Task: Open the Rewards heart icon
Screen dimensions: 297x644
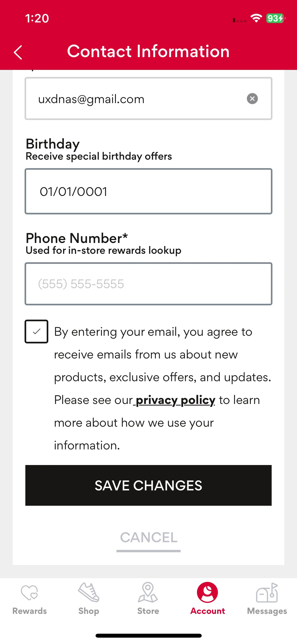Action: [x=30, y=592]
